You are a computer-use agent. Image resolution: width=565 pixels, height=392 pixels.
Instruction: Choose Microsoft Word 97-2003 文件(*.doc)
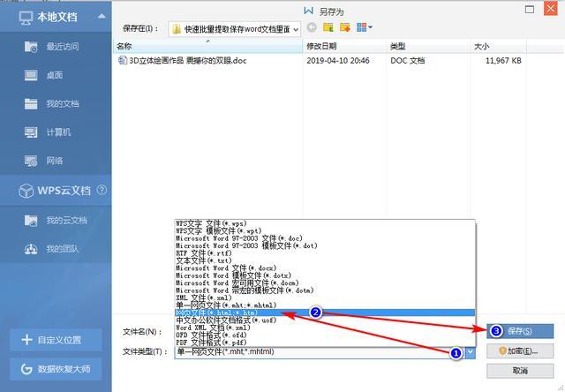click(325, 238)
